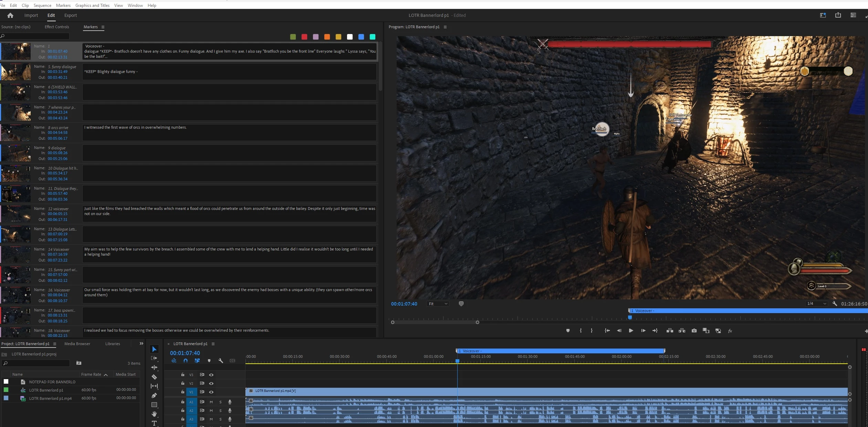Image resolution: width=868 pixels, height=427 pixels.
Task: Switch to the Import workspace
Action: click(31, 15)
